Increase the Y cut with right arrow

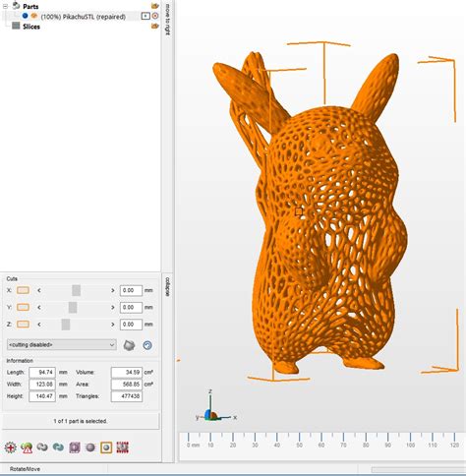coord(113,308)
